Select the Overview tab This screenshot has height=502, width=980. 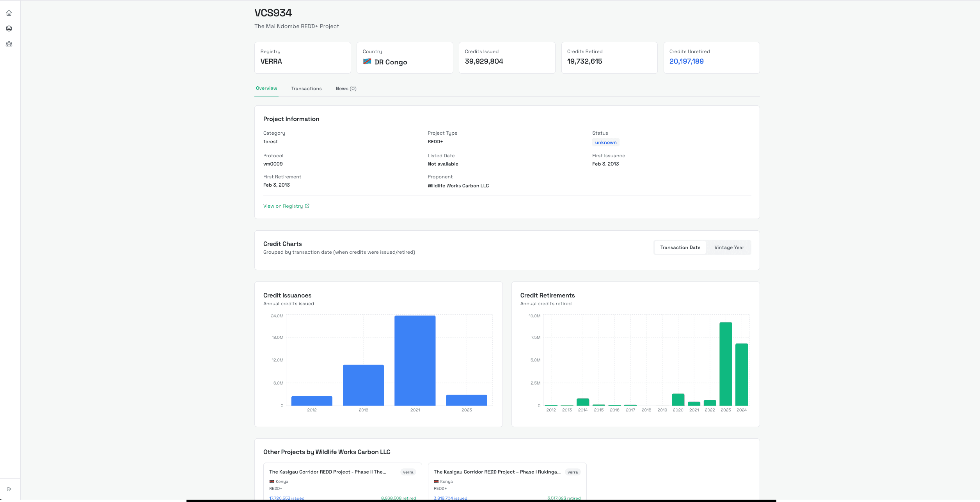(266, 88)
